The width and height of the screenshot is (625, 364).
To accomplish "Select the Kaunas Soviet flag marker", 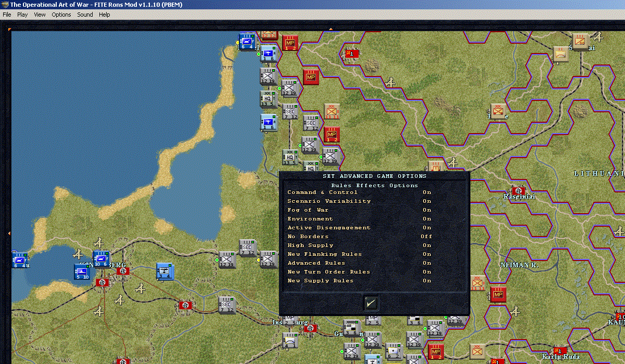I will pos(620,316).
